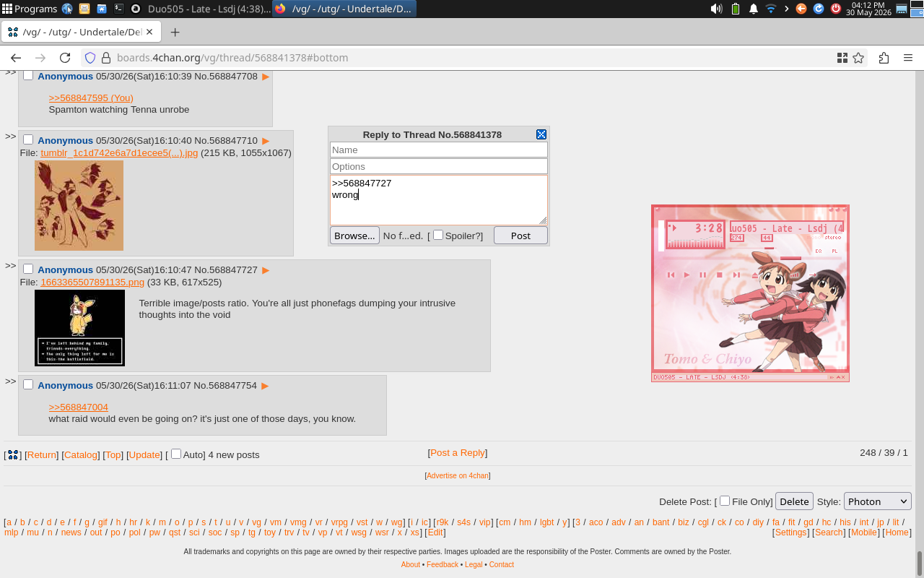Open Firefox extensions puzzle icon
This screenshot has height=578, width=924.
pos(884,58)
